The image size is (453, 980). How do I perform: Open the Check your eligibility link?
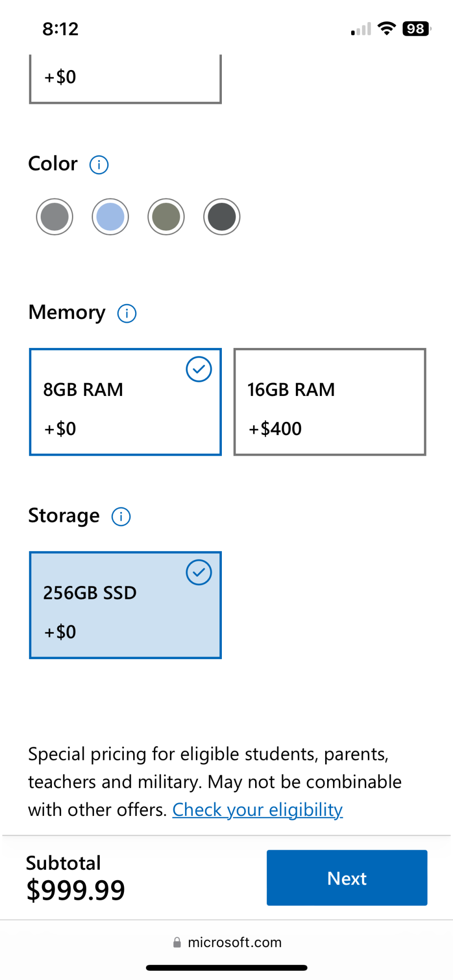pyautogui.click(x=258, y=810)
